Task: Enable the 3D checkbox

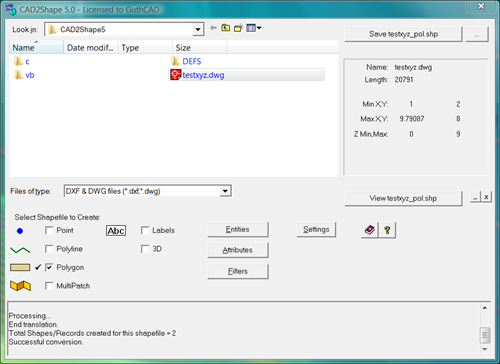Action: click(145, 249)
